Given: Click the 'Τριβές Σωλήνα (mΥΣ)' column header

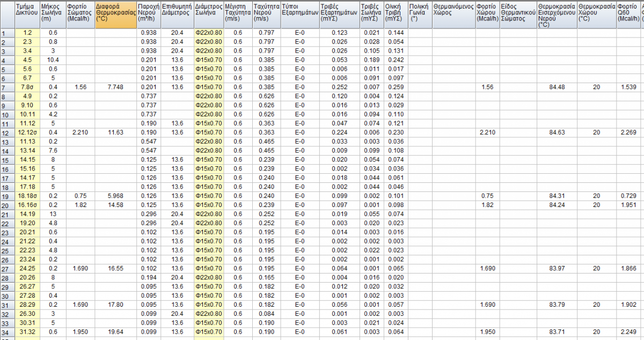Looking at the screenshot, I should (372, 14).
